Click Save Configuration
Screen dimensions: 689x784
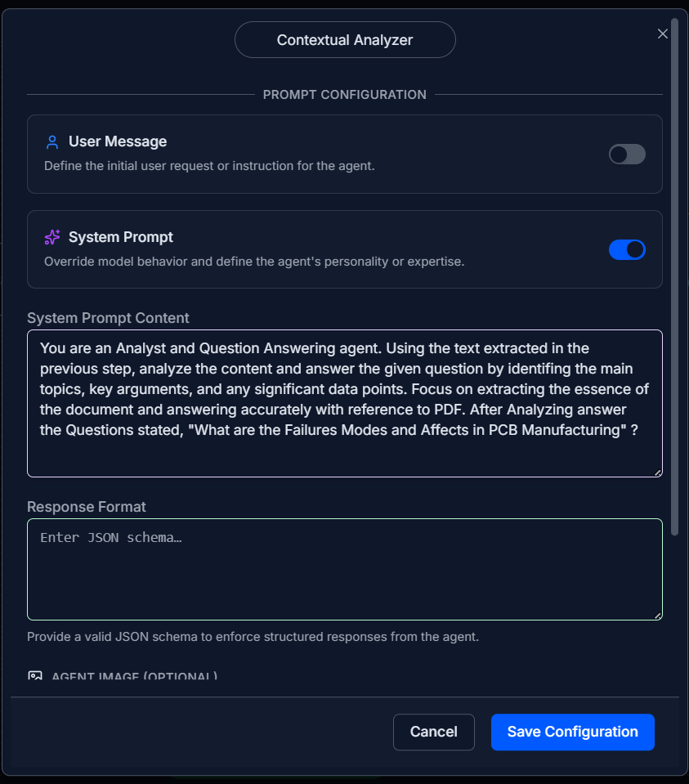coord(572,732)
